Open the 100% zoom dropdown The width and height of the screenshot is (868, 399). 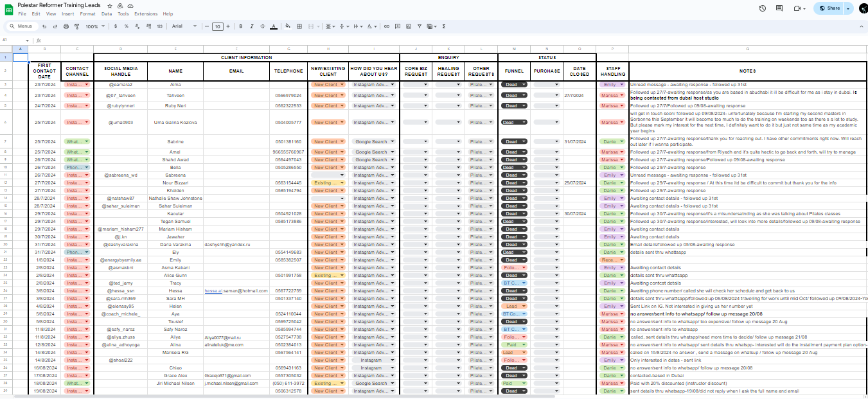point(94,26)
